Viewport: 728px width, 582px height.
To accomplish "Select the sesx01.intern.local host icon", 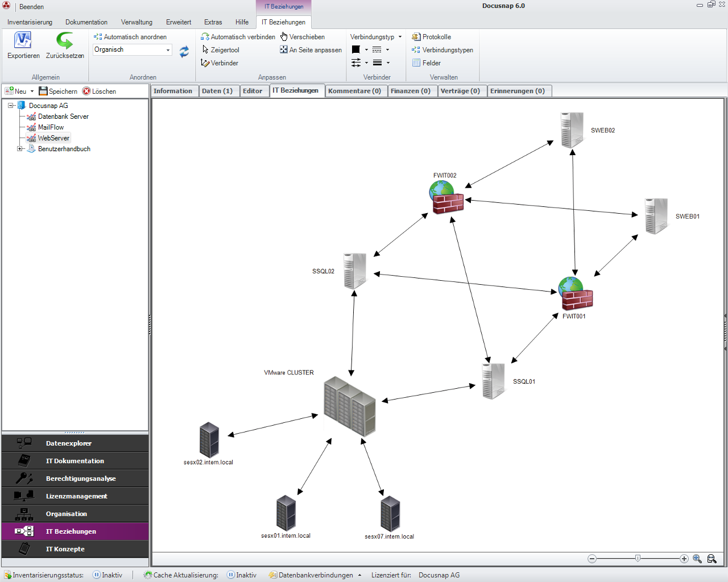I will pos(286,513).
